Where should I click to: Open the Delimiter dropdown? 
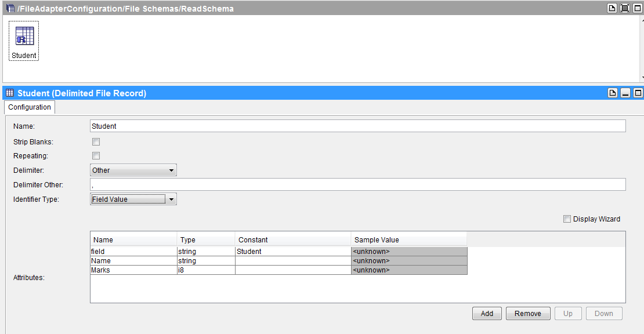[x=133, y=170]
